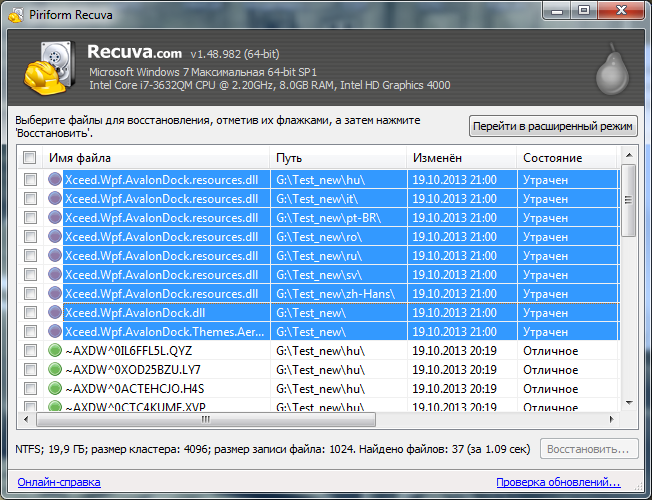652x500 pixels.
Task: Tick checkbox for G:\Test_new\ru\ row
Action: [30, 256]
